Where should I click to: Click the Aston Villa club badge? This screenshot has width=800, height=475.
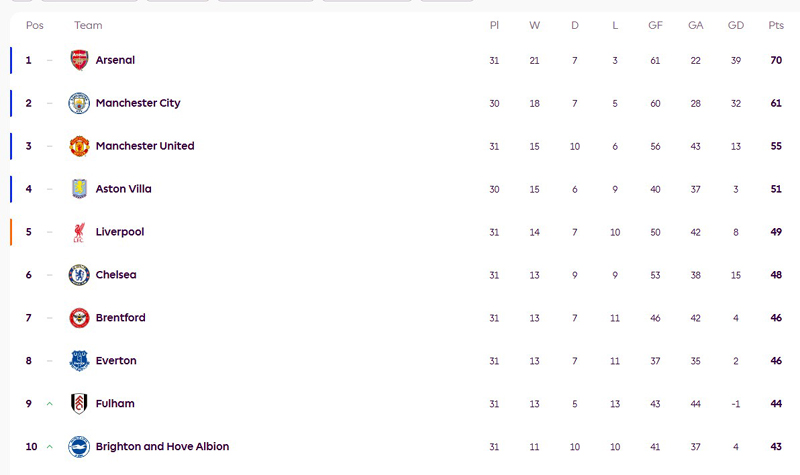pos(79,189)
